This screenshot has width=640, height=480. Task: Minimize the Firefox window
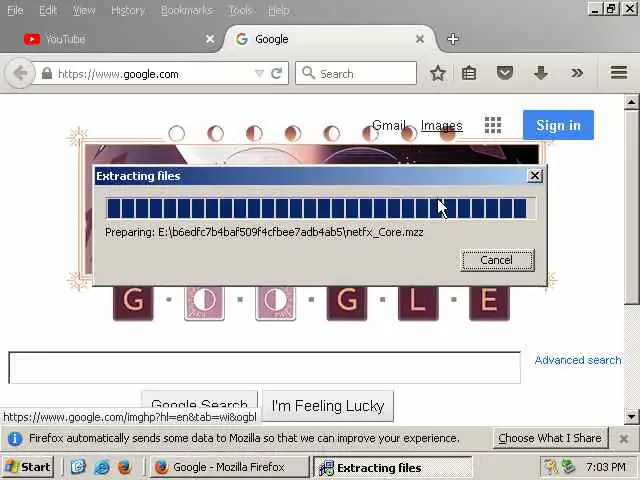click(x=595, y=9)
